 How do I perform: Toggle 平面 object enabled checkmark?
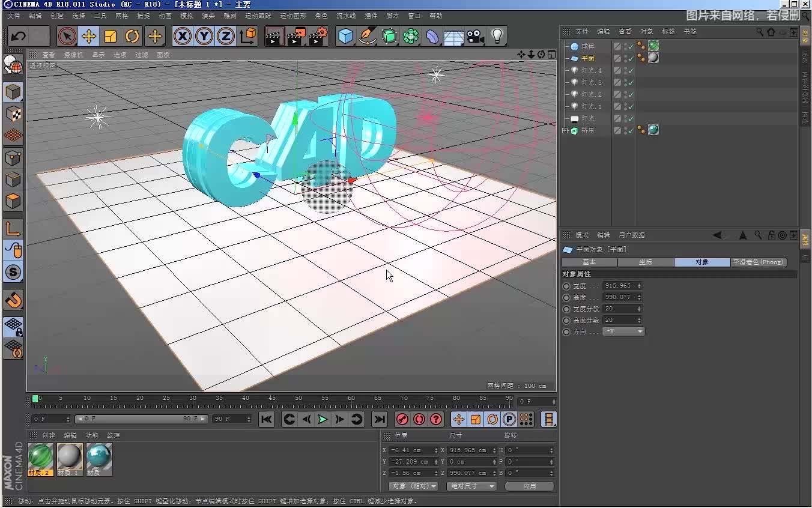click(x=631, y=58)
